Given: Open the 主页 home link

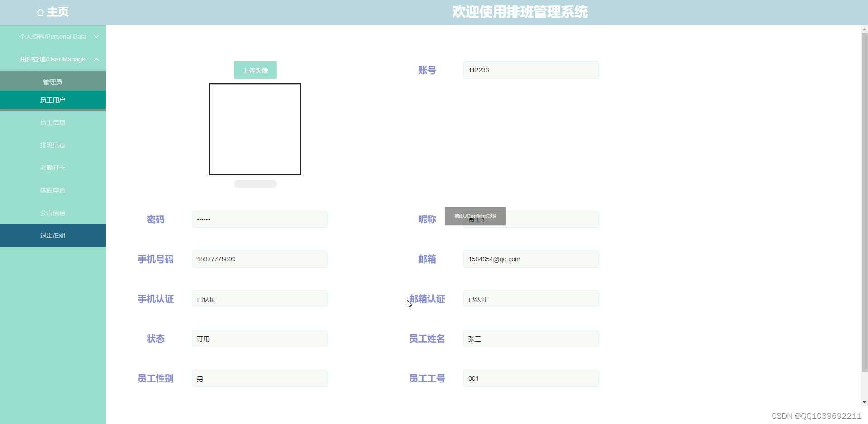Looking at the screenshot, I should point(57,12).
